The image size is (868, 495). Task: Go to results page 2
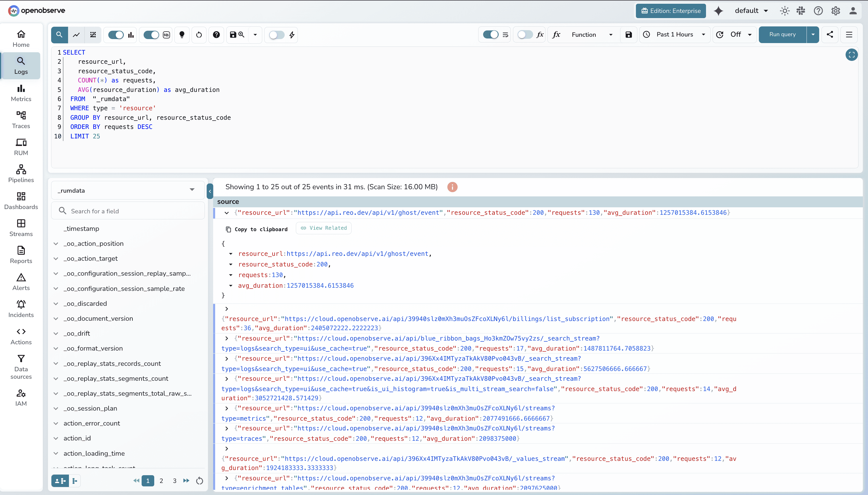pyautogui.click(x=161, y=481)
